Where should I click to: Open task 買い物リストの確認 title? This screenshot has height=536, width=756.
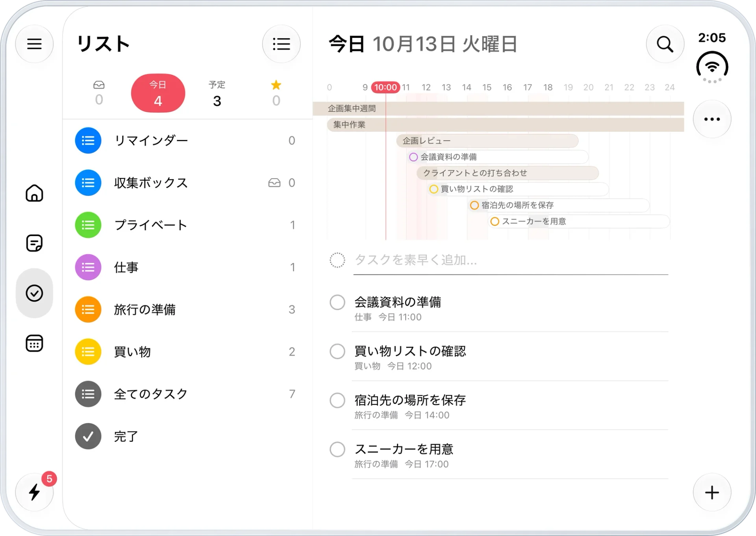[x=410, y=351]
